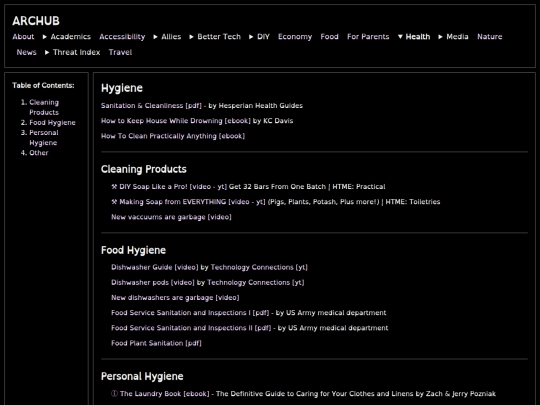Image resolution: width=540 pixels, height=405 pixels.
Task: Open Food Plant Sanitation pdf link
Action: [x=156, y=343]
